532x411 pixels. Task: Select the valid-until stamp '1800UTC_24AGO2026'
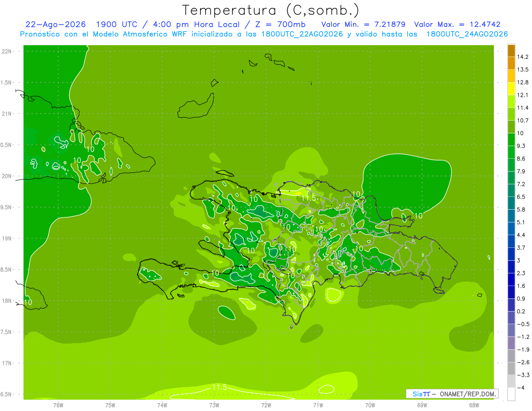point(467,35)
